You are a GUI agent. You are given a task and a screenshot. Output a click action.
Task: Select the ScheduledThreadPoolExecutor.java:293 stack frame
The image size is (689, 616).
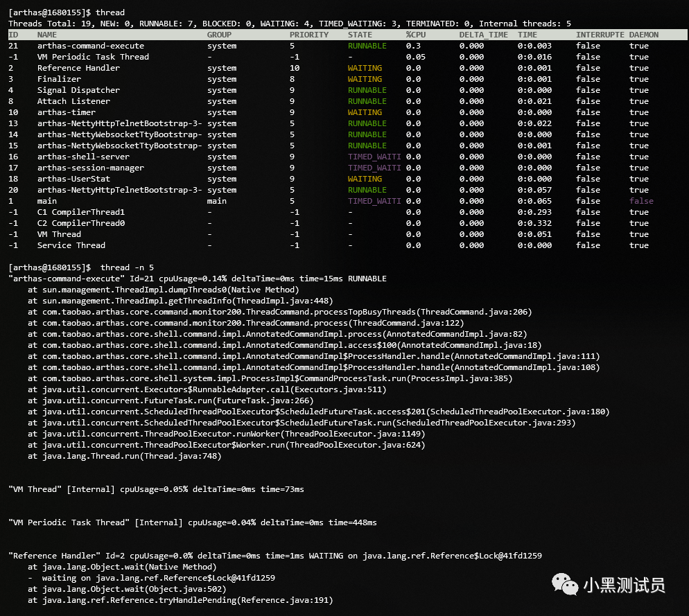tap(302, 423)
